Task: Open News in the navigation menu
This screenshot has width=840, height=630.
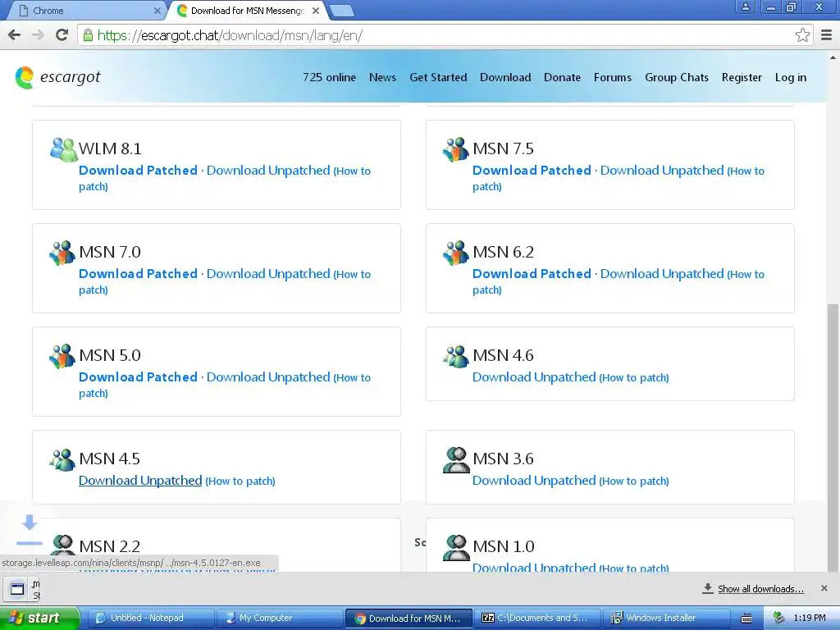Action: [x=382, y=77]
